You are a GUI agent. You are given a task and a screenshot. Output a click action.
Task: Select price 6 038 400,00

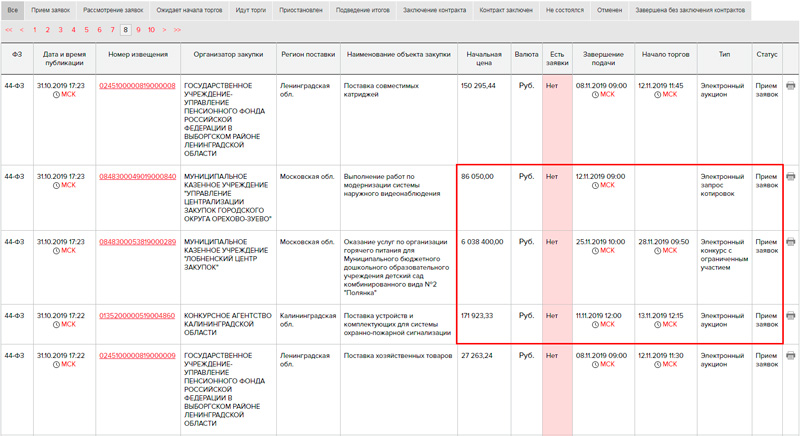(482, 242)
